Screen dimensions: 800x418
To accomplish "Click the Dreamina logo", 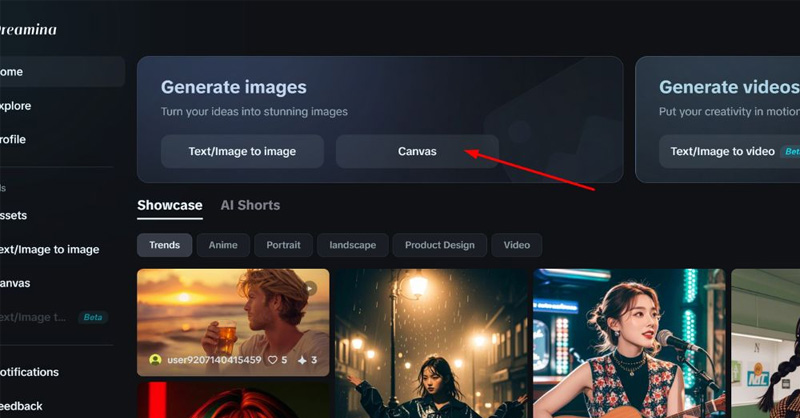I will pos(28,30).
